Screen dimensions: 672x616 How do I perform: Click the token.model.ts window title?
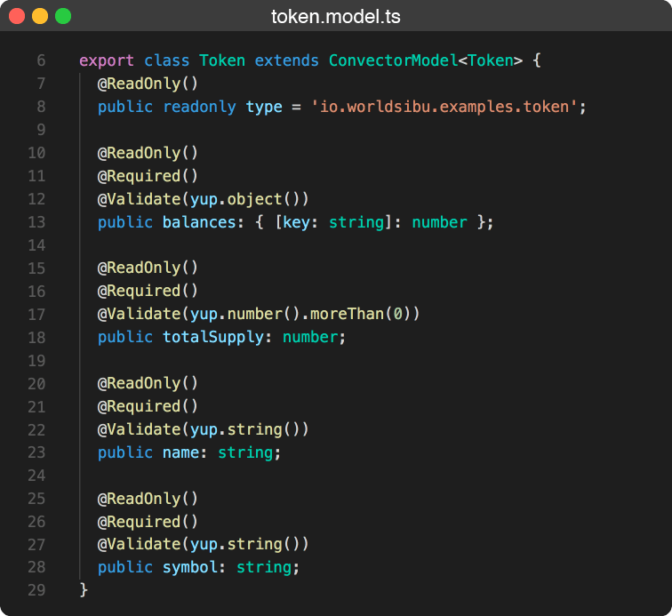(336, 16)
